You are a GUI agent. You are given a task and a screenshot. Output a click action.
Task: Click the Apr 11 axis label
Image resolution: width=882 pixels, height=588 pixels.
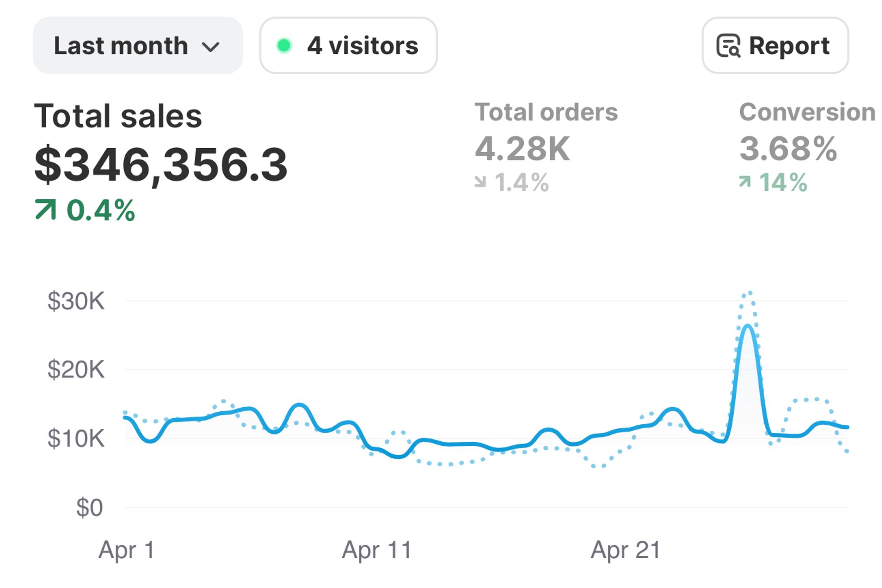coord(376,550)
